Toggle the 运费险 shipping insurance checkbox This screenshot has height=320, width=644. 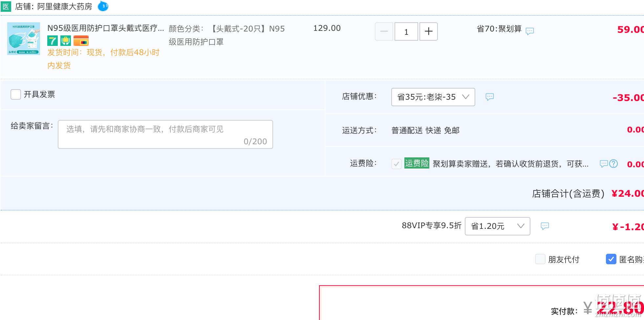(397, 164)
